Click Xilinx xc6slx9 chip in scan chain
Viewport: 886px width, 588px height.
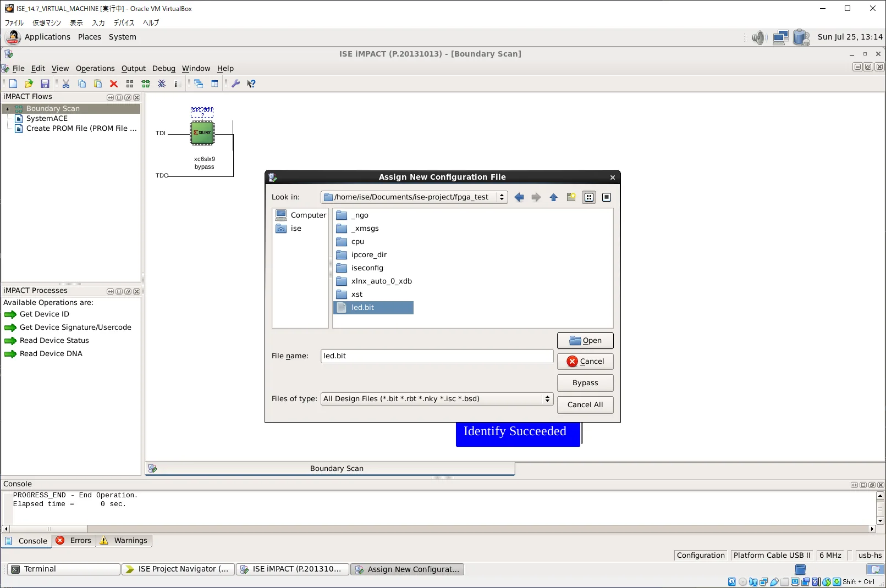click(202, 133)
